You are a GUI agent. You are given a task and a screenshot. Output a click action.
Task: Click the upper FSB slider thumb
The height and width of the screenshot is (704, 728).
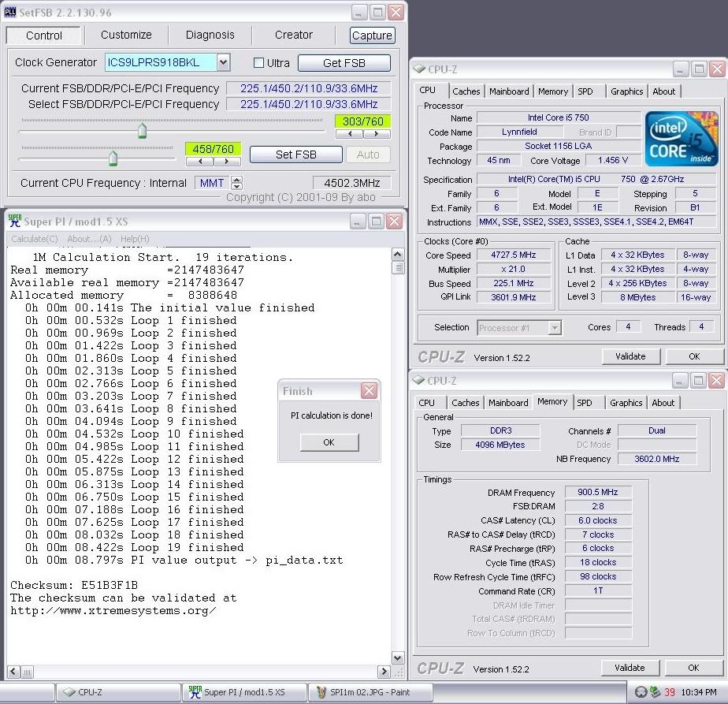click(142, 131)
